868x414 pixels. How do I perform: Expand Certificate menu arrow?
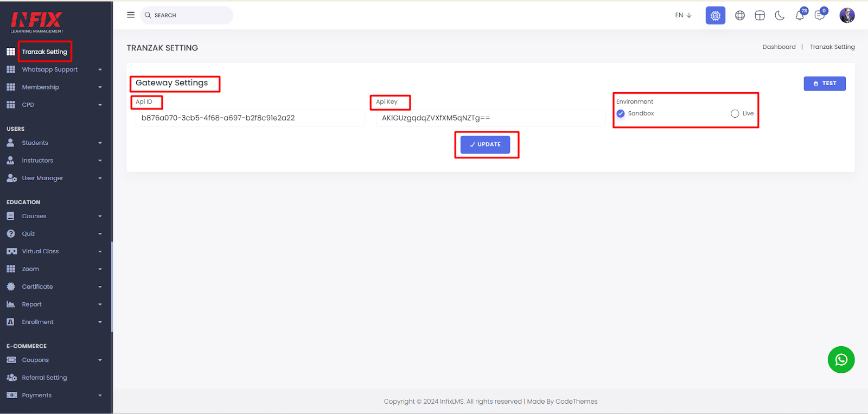coord(100,286)
